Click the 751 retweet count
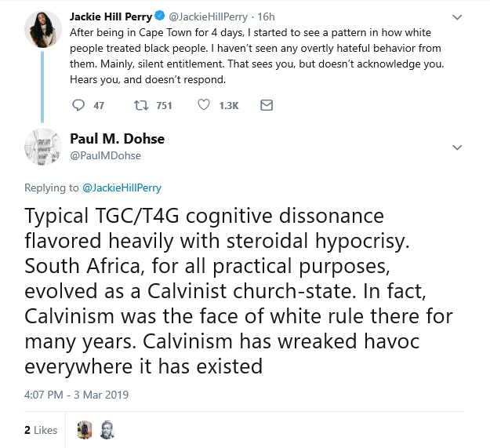 point(164,105)
